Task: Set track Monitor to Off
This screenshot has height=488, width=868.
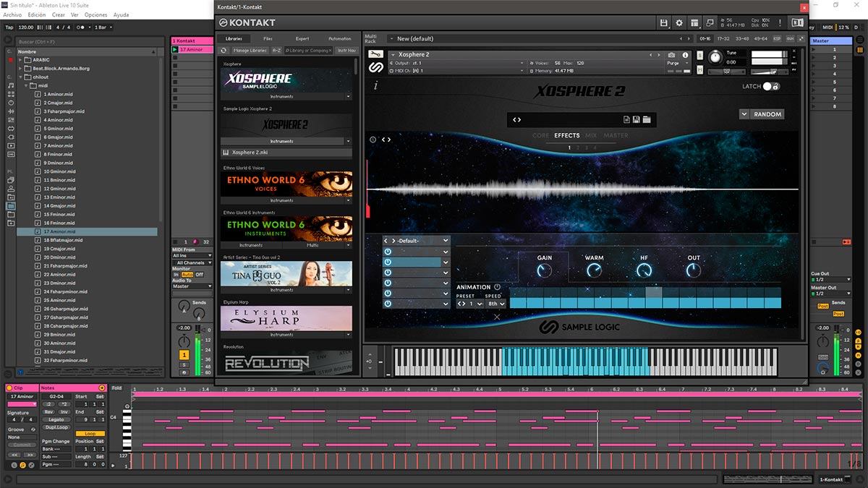Action: [x=200, y=275]
